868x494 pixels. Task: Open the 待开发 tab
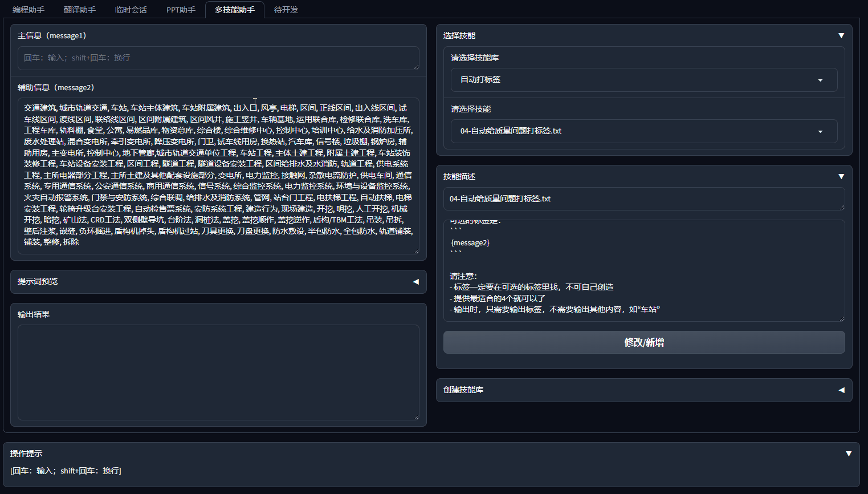tap(286, 10)
